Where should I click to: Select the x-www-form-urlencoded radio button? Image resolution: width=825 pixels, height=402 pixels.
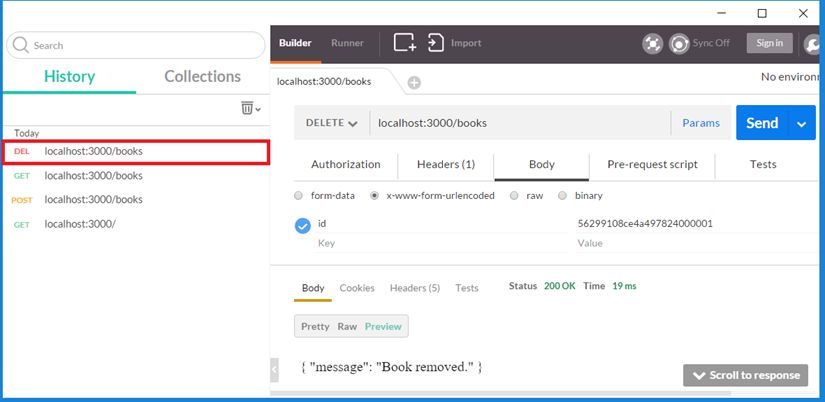[x=374, y=196]
